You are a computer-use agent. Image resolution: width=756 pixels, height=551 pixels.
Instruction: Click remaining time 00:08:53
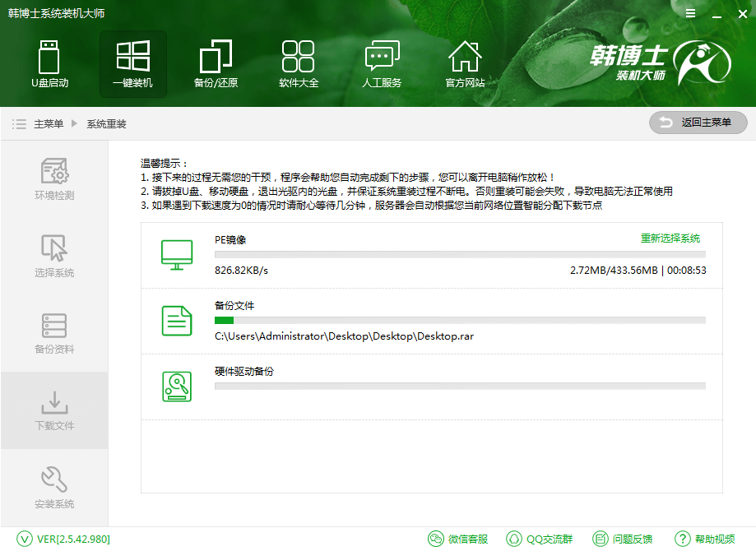point(687,271)
